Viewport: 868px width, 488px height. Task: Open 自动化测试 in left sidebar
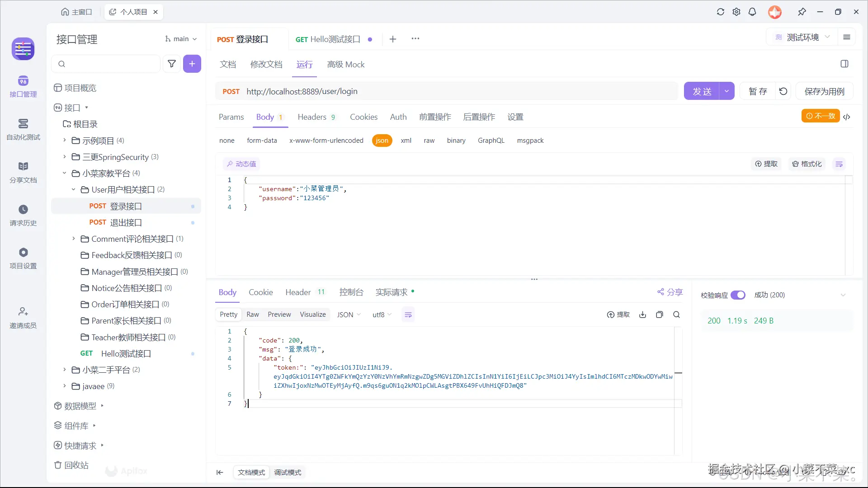click(x=23, y=129)
